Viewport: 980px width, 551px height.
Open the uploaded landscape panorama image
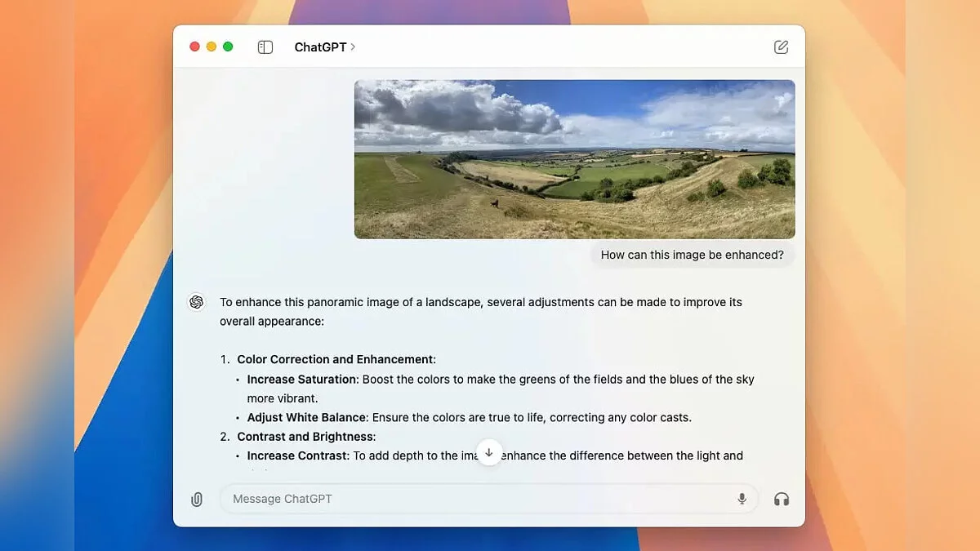click(574, 159)
